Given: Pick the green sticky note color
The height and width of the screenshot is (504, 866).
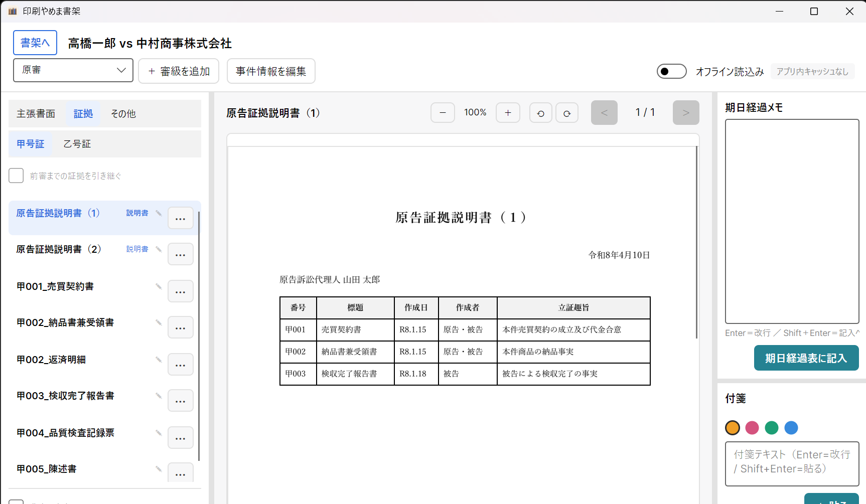Looking at the screenshot, I should click(772, 428).
